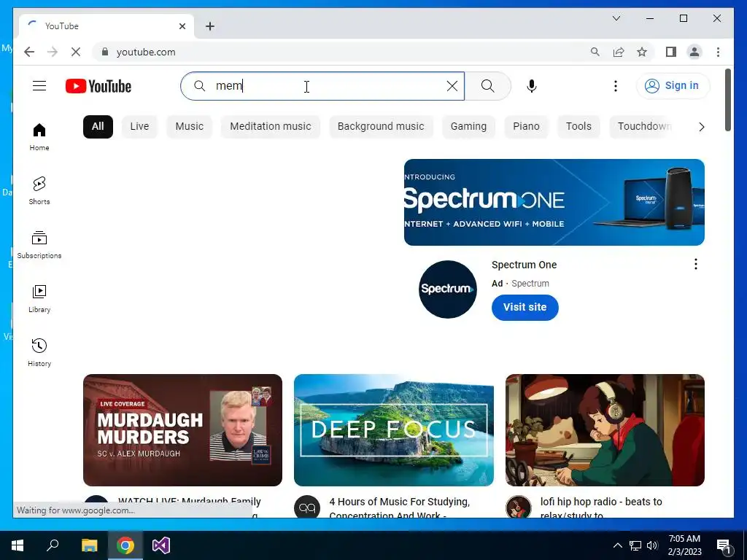Start voice search with the microphone icon
The width and height of the screenshot is (747, 560).
pos(532,86)
